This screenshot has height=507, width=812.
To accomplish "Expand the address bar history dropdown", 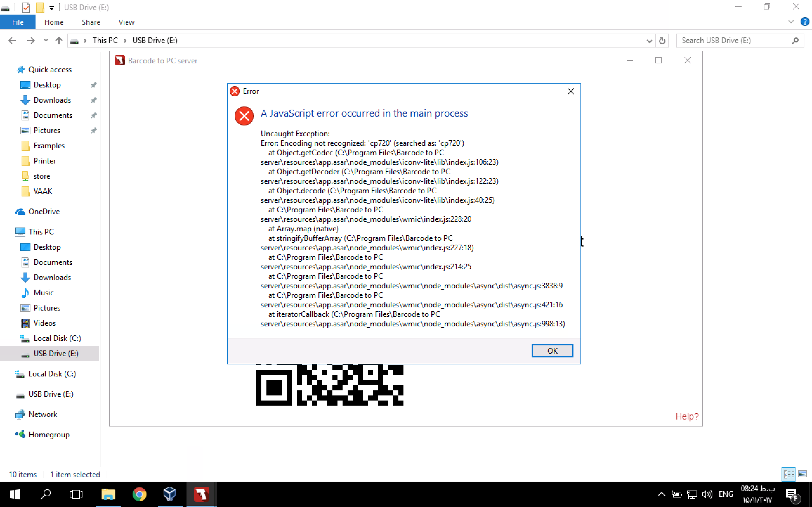I will (649, 41).
